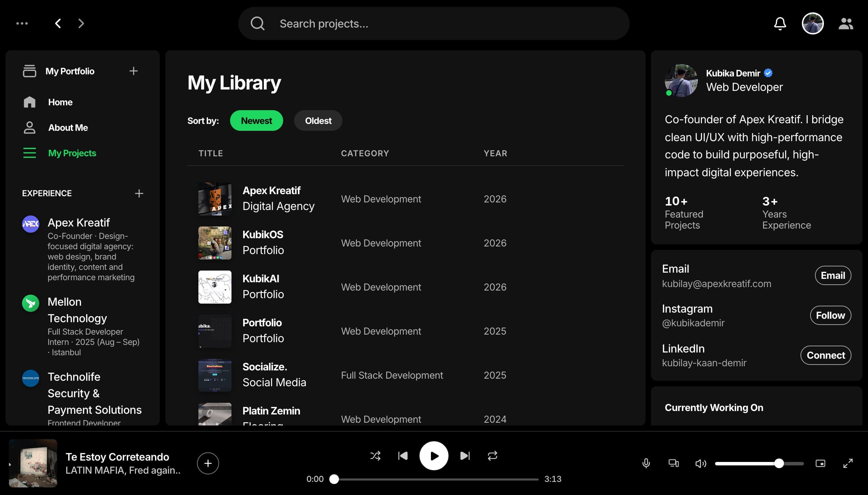Toggle repeat in the player
This screenshot has height=495, width=868.
(492, 456)
